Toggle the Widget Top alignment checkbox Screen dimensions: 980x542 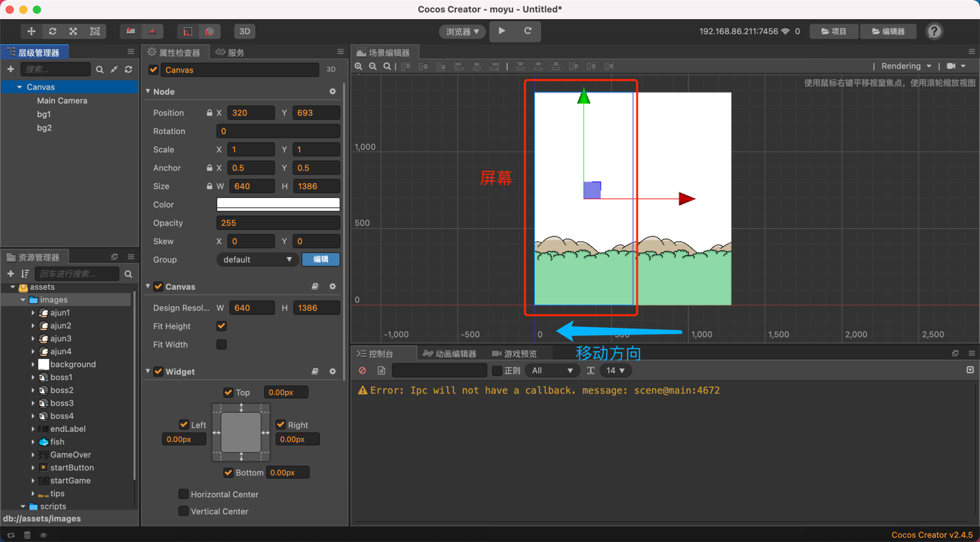click(x=228, y=392)
